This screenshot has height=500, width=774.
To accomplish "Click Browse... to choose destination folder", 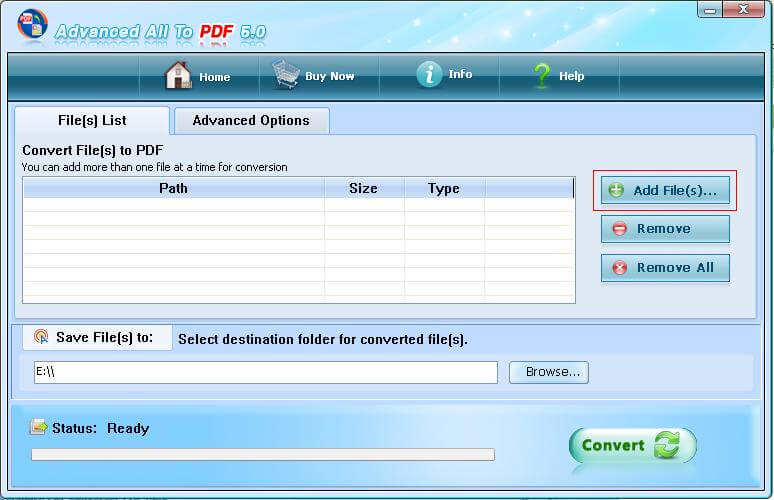I will 549,372.
